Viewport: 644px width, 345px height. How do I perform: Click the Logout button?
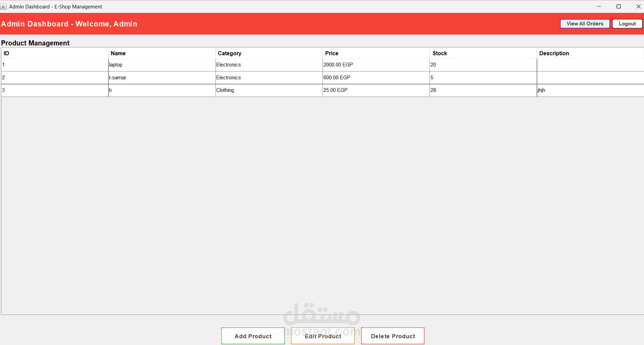(627, 24)
